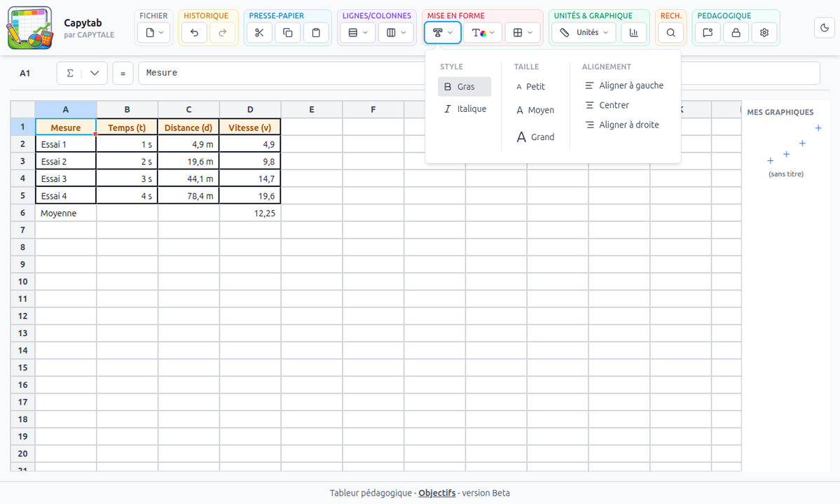Select row 6 header
The image size is (840, 504).
coord(22,213)
